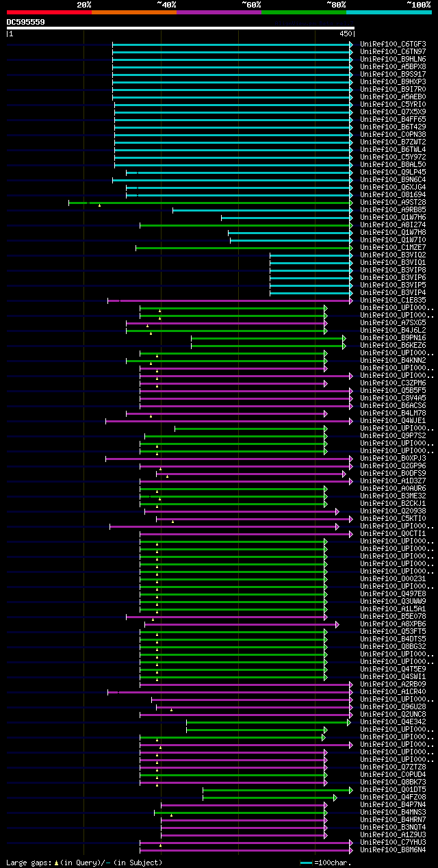Select hit label UniRef100_Q01DT5
This screenshot has height=868, width=438.
393,790
